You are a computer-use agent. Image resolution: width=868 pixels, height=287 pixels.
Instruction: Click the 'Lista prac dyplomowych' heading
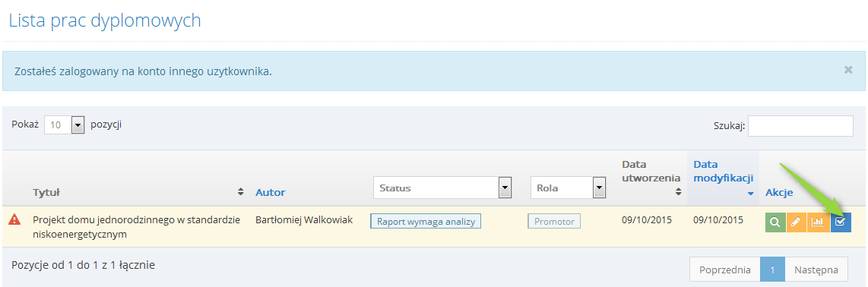(x=105, y=21)
